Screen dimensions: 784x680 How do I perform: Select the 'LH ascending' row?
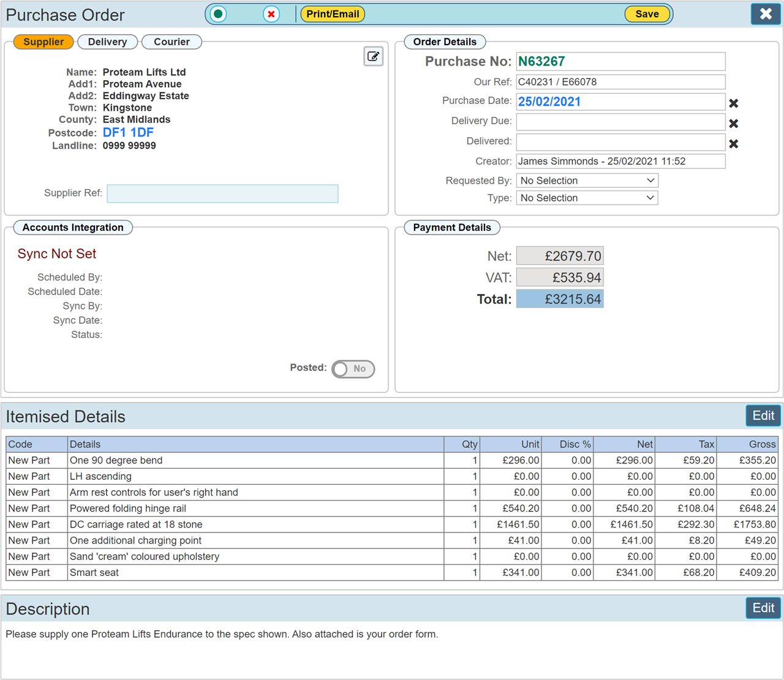pyautogui.click(x=392, y=476)
